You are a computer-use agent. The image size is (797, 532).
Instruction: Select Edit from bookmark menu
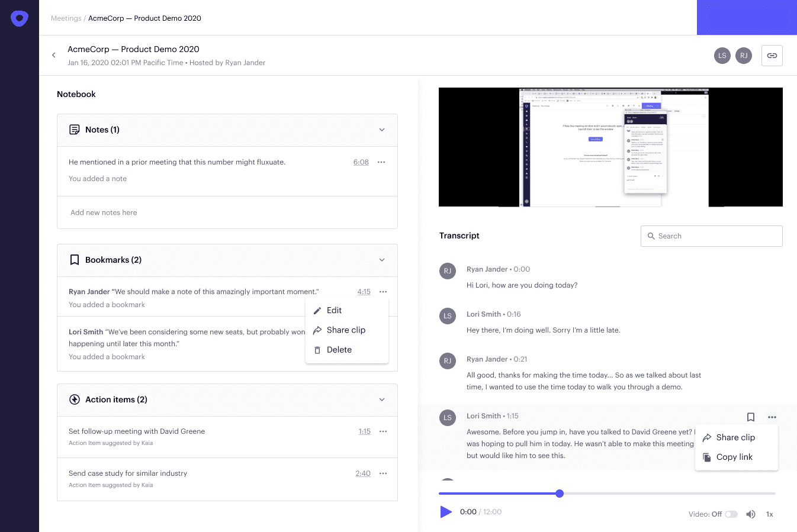click(x=334, y=311)
